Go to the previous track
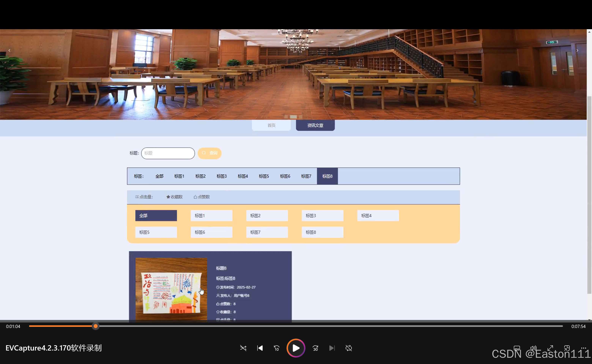 click(260, 348)
